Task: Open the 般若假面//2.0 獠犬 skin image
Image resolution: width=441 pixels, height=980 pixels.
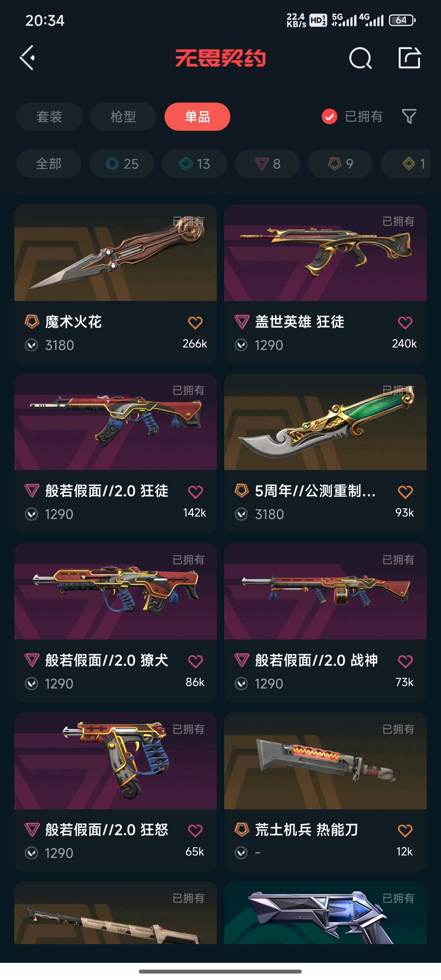Action: [x=116, y=591]
